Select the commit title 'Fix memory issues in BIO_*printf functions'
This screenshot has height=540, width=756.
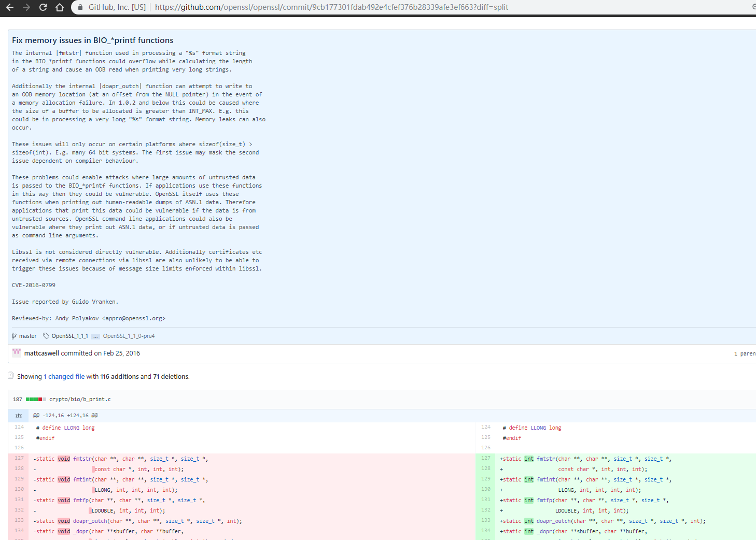coord(93,40)
